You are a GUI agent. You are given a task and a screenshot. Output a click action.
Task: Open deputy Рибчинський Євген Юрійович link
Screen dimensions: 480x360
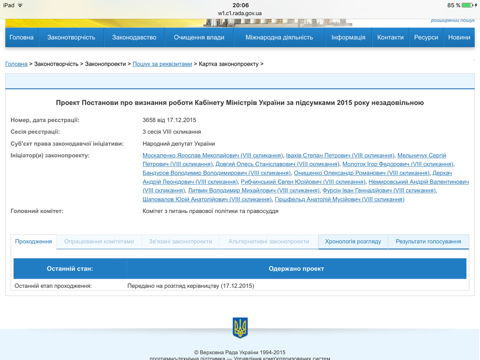coord(303,182)
